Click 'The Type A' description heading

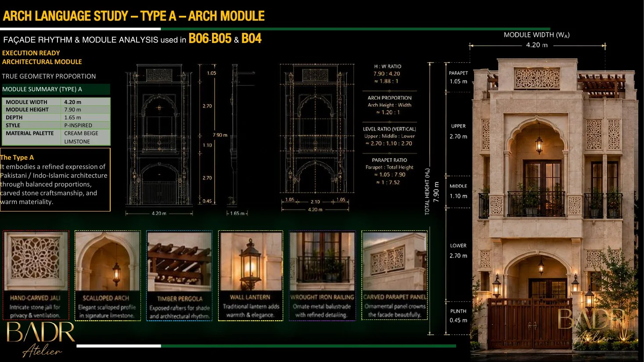pyautogui.click(x=17, y=158)
